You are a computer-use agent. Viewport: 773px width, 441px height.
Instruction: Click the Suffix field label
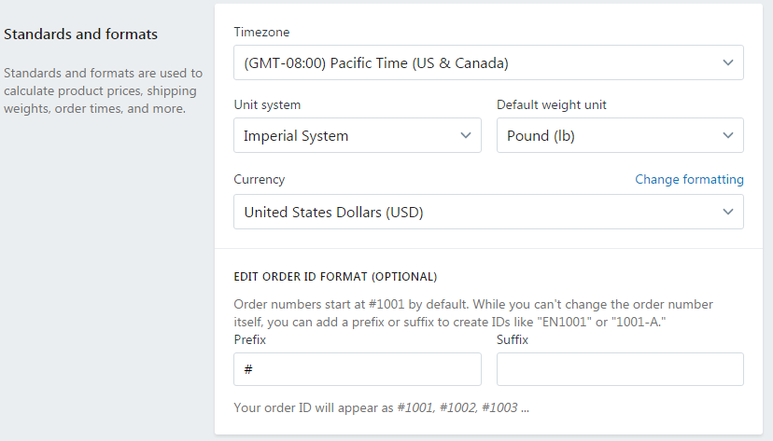(513, 340)
